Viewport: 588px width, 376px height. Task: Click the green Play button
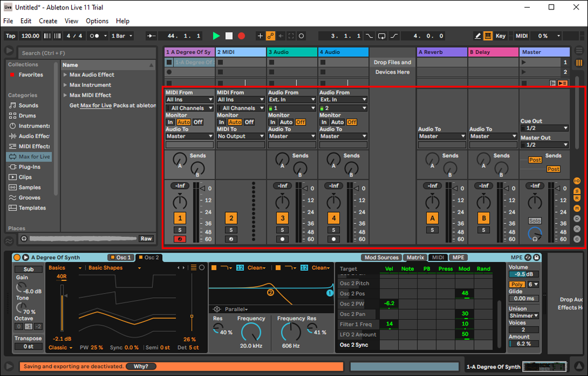pyautogui.click(x=216, y=36)
